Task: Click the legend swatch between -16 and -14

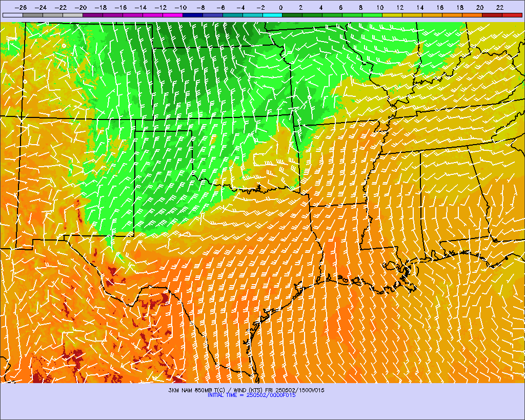Action: [x=133, y=15]
